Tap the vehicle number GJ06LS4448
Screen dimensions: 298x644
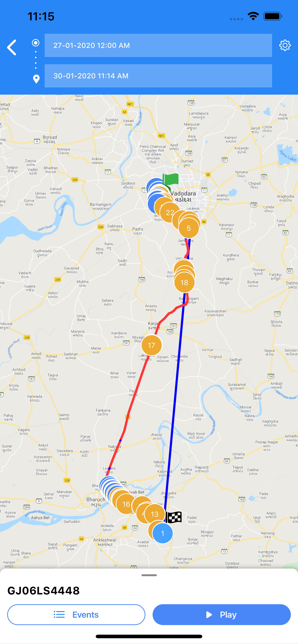(x=44, y=591)
